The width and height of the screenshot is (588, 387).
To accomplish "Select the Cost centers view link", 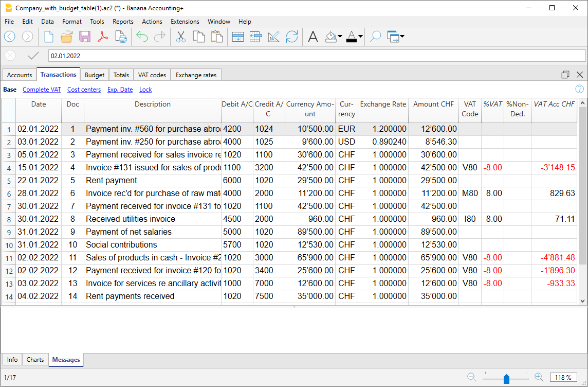I will coord(84,90).
